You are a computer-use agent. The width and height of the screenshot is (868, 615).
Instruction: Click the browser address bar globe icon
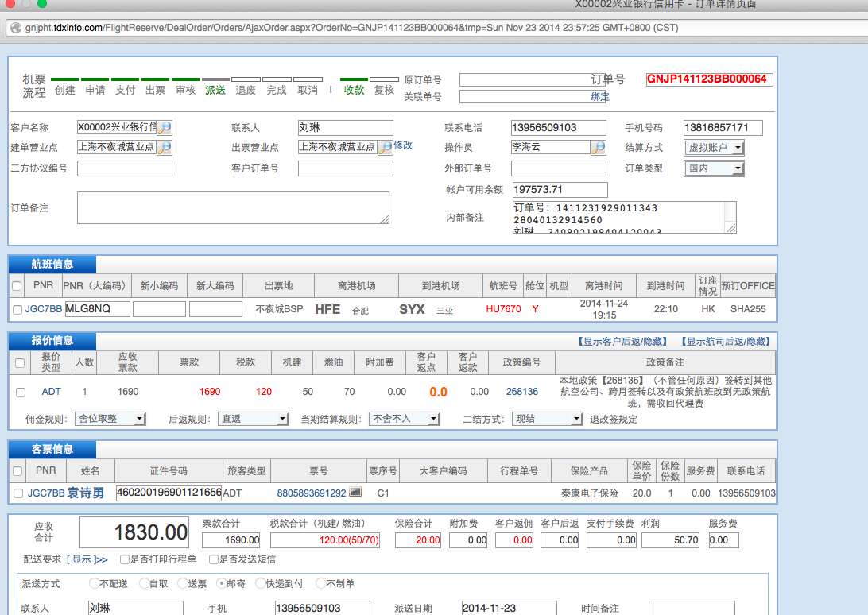click(16, 28)
